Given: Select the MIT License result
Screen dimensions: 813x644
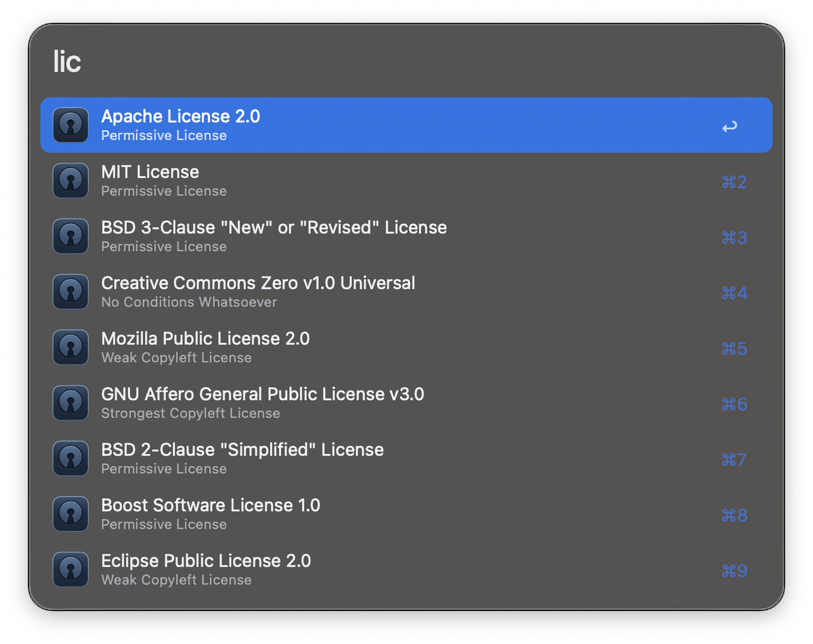Looking at the screenshot, I should coord(316,180).
